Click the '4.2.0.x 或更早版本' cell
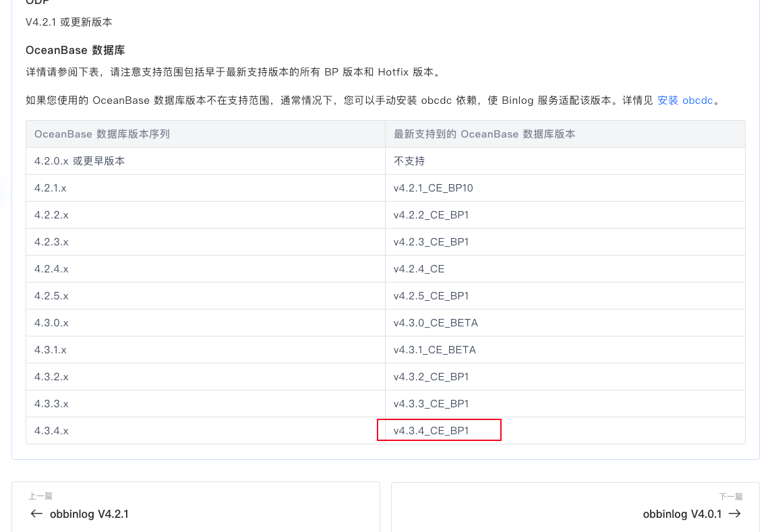The height and width of the screenshot is (532, 778). click(x=206, y=160)
